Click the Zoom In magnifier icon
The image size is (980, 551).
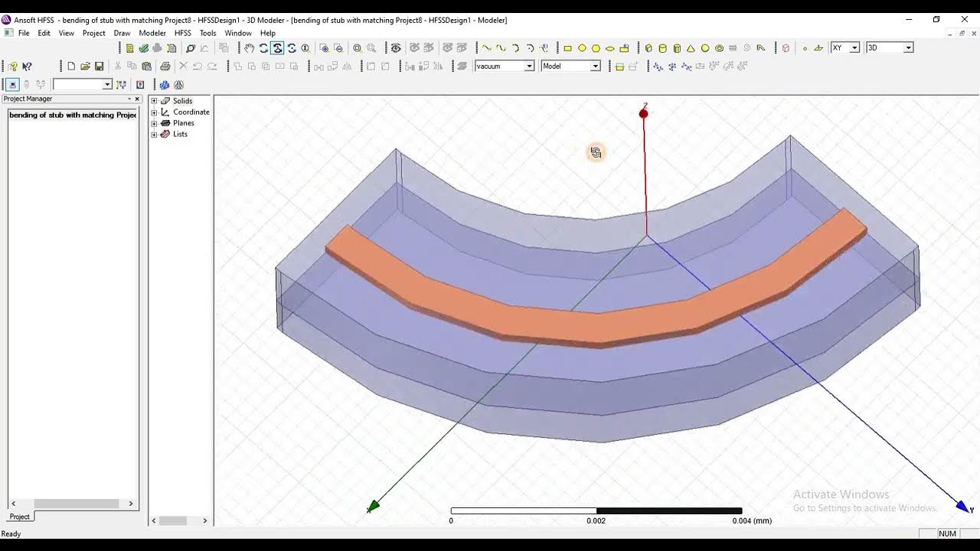coord(324,47)
